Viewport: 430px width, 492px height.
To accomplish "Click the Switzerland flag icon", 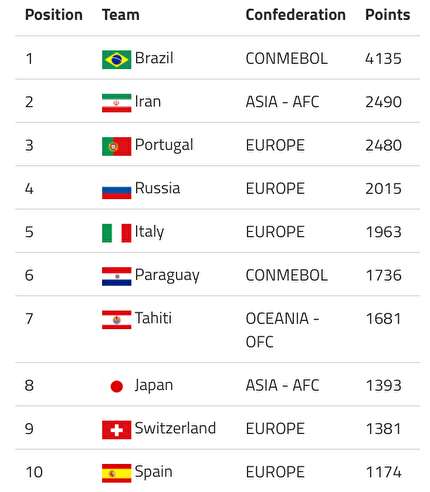I will pos(116,430).
